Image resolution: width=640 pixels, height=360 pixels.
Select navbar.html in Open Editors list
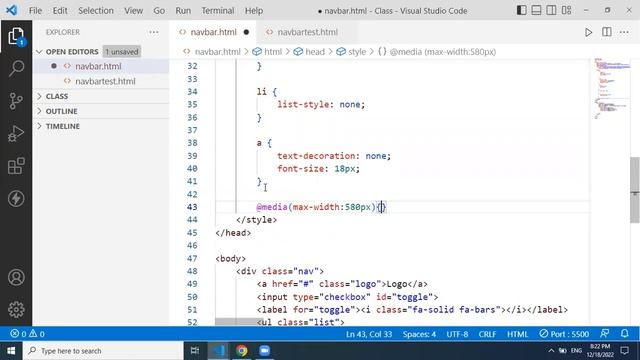(101, 66)
